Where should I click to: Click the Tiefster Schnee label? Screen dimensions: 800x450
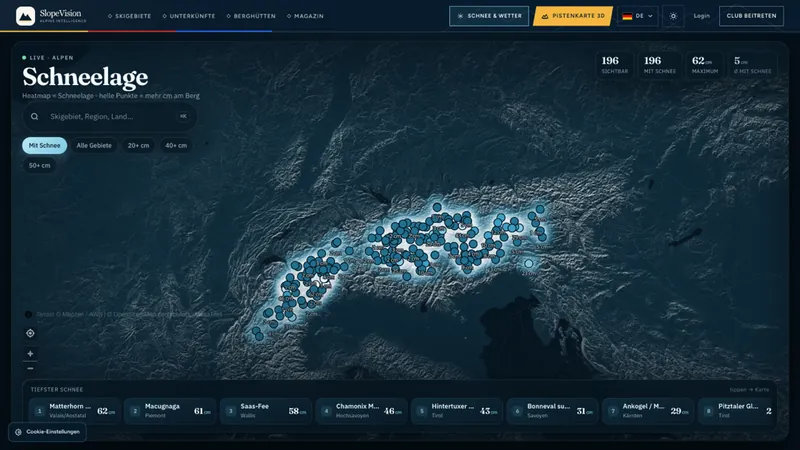pos(57,389)
